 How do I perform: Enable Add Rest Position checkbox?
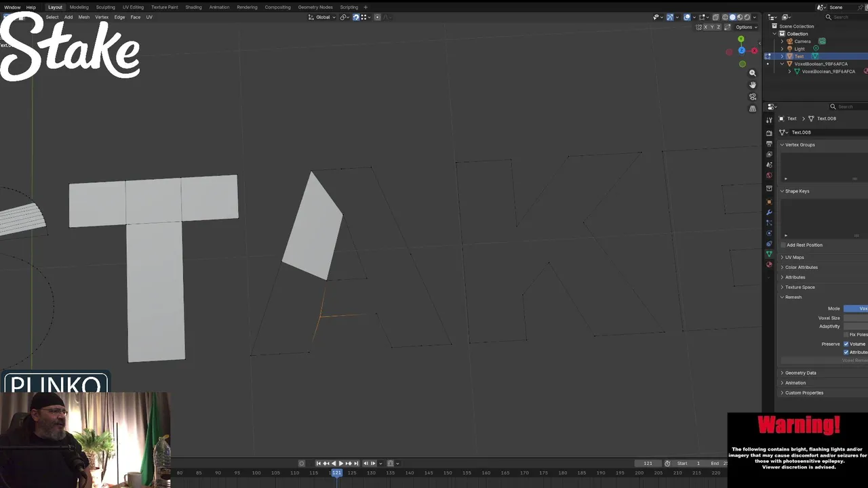click(x=783, y=245)
